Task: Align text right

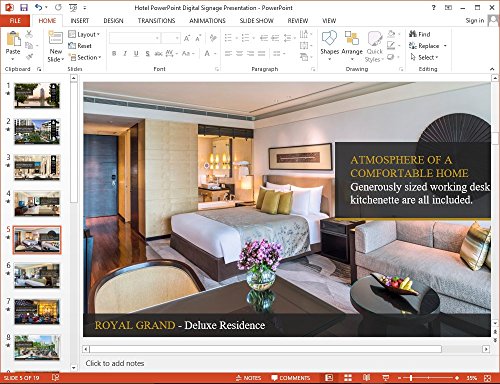Action: (250, 54)
